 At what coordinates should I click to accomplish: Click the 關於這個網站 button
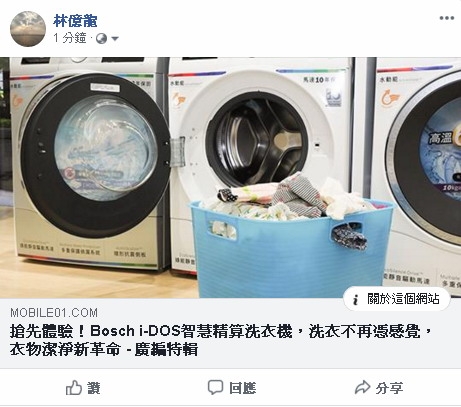(x=397, y=299)
